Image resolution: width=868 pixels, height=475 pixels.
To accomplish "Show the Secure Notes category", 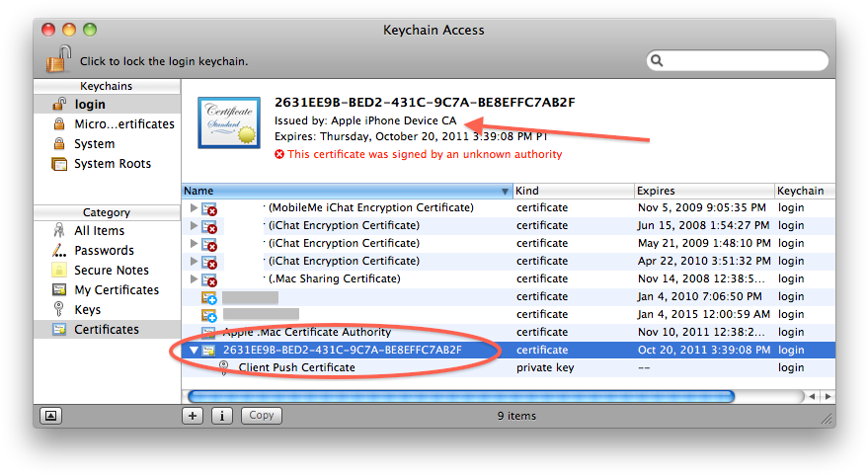I will [107, 271].
